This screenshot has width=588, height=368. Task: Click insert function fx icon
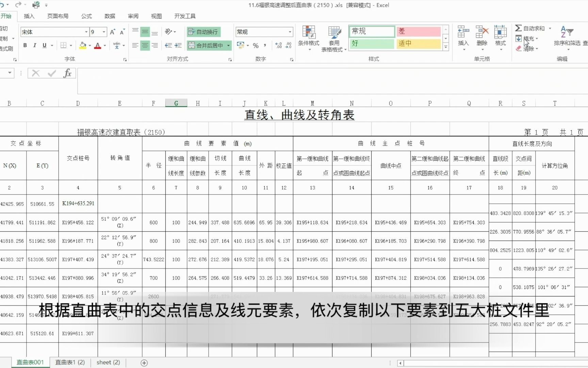click(67, 73)
